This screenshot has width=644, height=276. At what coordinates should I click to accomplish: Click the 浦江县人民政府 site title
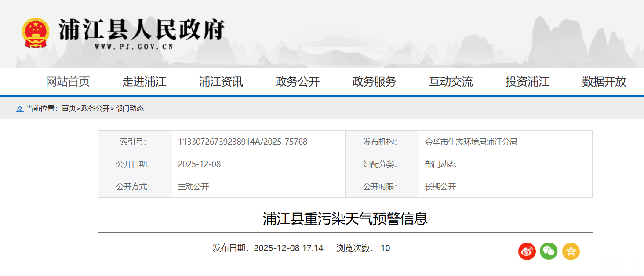tap(142, 30)
